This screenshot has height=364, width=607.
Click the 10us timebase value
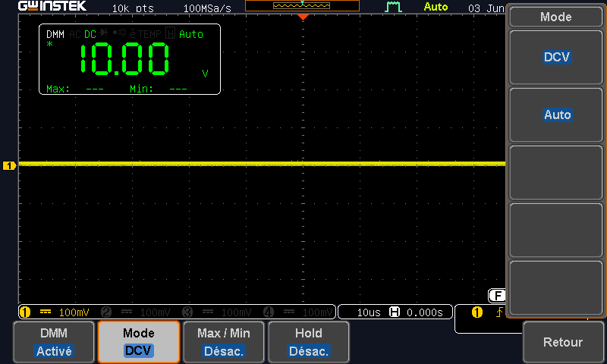(369, 312)
